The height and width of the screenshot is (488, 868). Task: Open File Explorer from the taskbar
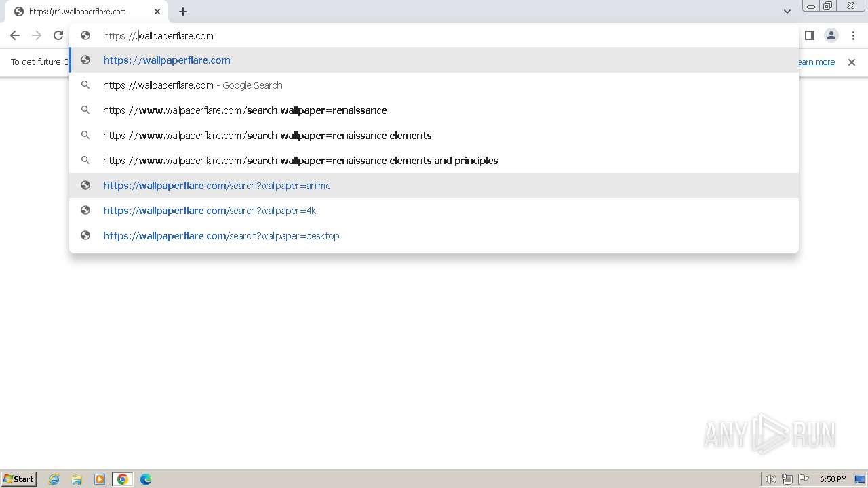coord(77,479)
